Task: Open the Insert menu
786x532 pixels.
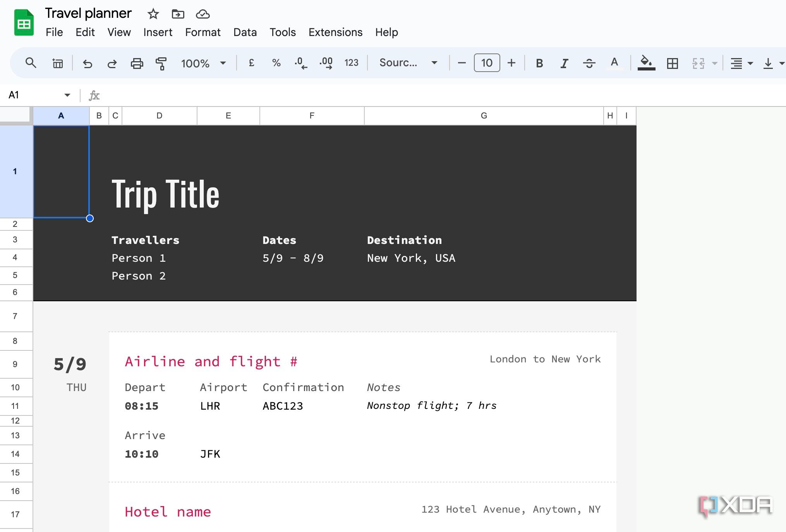Action: click(x=158, y=32)
